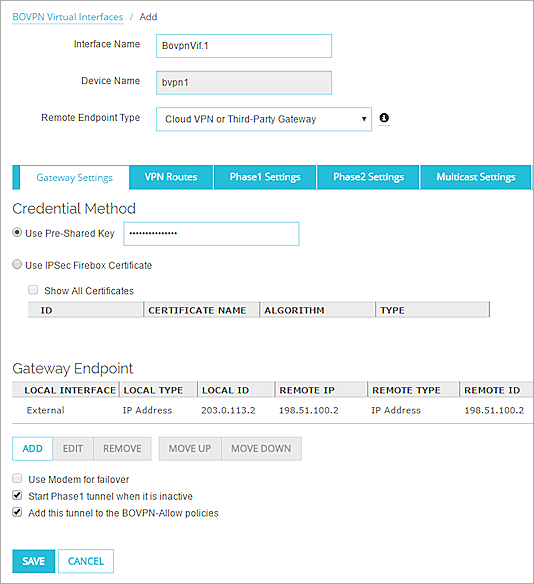This screenshot has width=534, height=584.
Task: Focus the Interface Name field
Action: coord(244,46)
